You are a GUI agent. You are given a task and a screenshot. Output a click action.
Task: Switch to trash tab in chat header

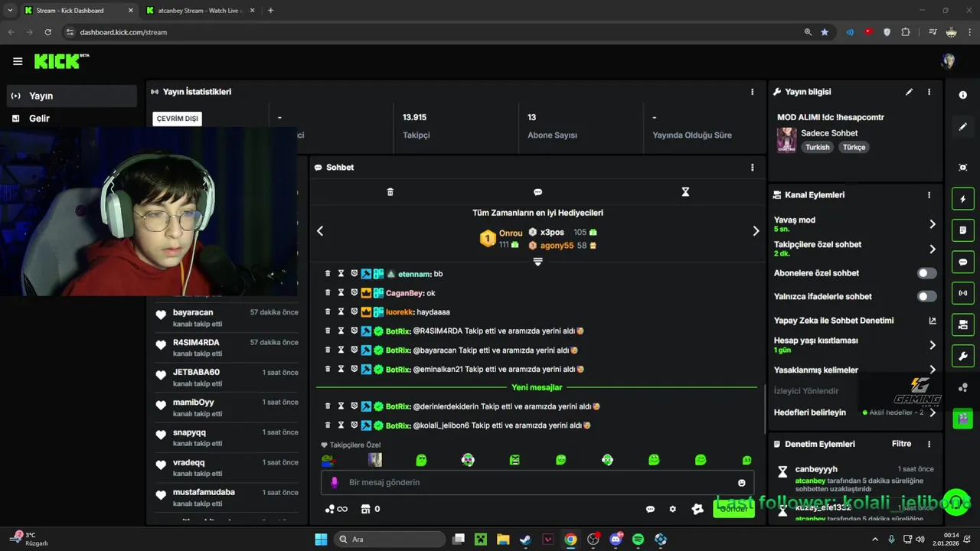[x=390, y=192]
